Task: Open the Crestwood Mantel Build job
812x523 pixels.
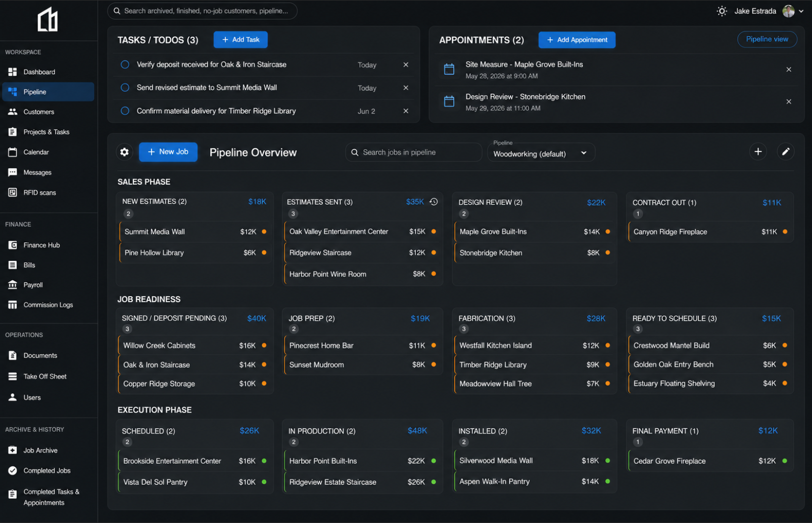Action: click(x=710, y=346)
